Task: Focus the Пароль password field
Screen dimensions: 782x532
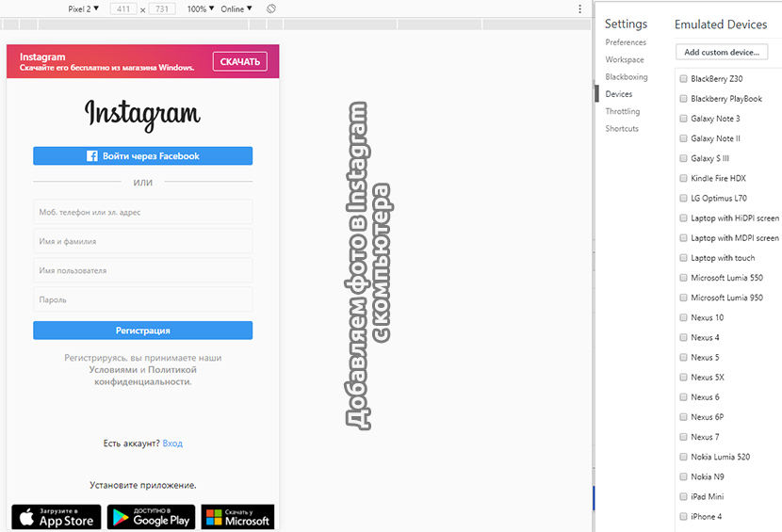Action: 142,299
